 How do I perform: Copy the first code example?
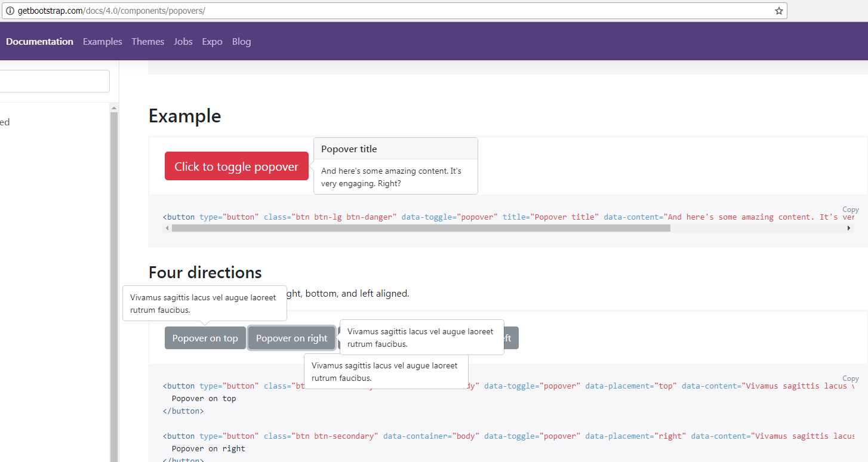850,210
